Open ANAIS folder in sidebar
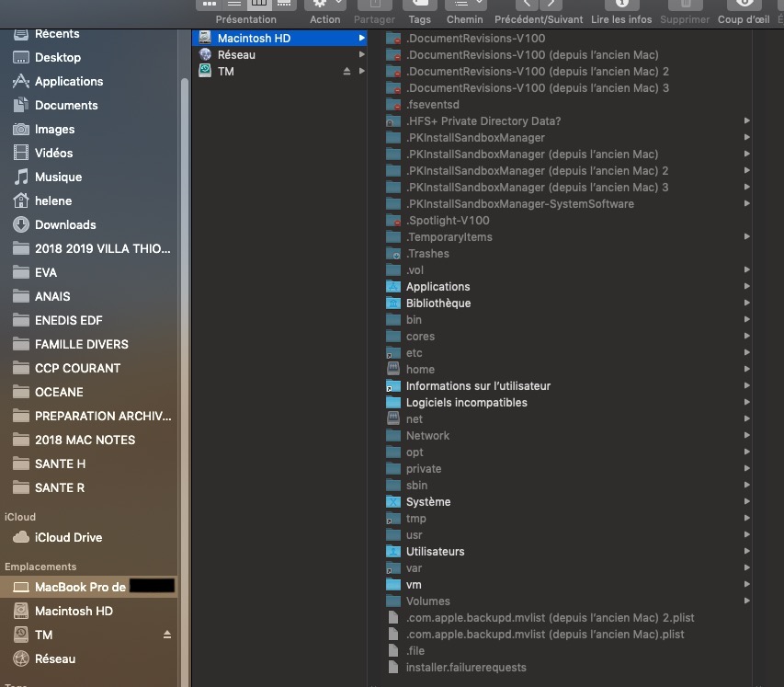Screen dimensions: 784x687 click(88, 297)
